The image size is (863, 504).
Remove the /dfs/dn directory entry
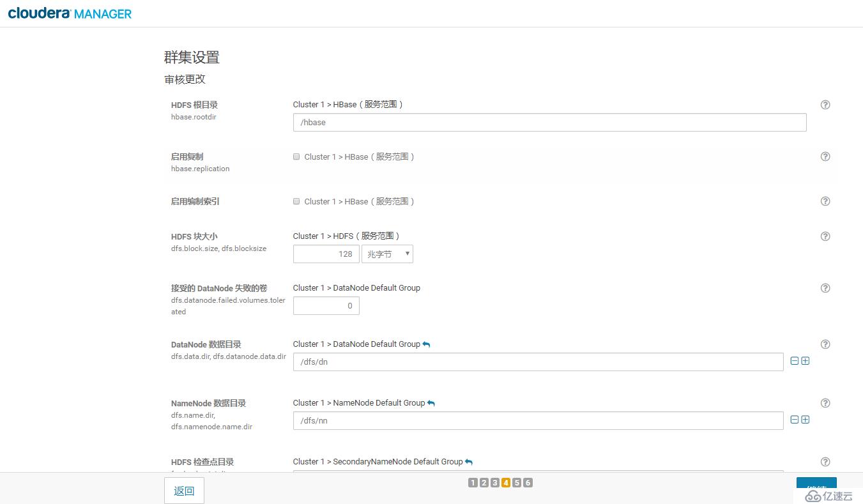[x=795, y=361]
